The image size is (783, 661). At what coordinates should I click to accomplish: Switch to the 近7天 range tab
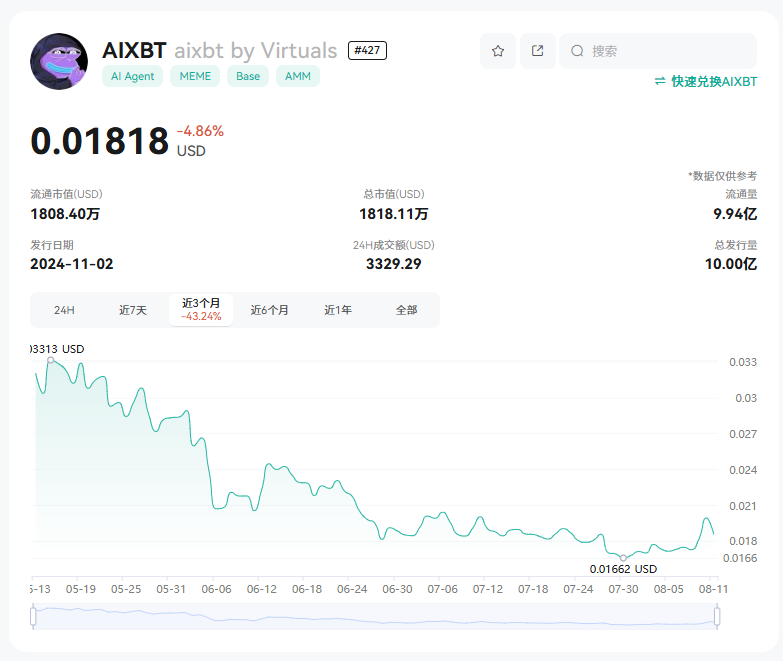pos(133,310)
